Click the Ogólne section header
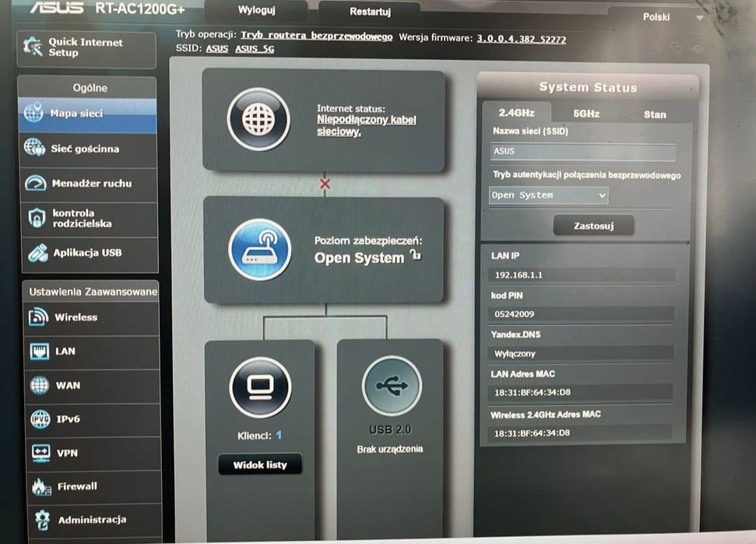 pyautogui.click(x=90, y=88)
